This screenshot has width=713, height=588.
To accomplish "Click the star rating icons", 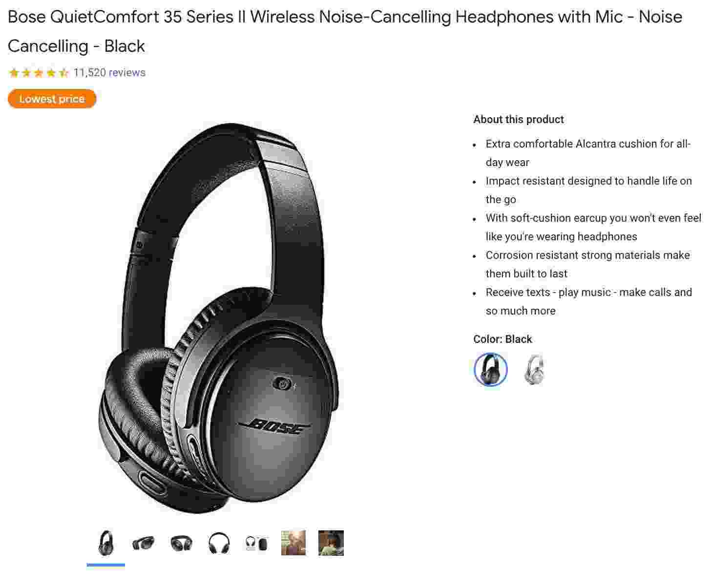I will (x=39, y=73).
